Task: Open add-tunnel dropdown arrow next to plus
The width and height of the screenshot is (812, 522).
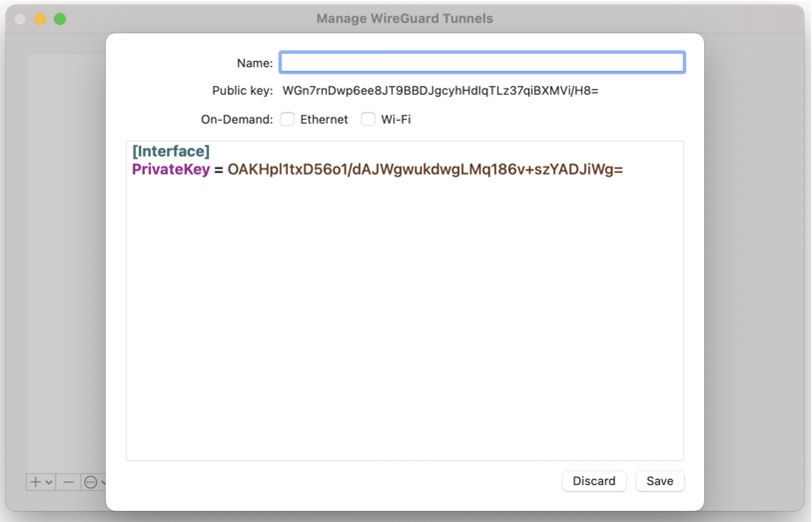Action: click(49, 483)
